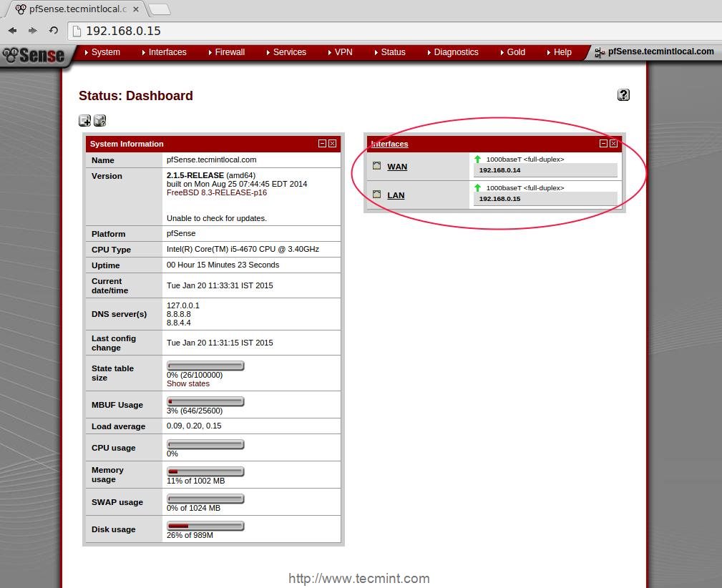Click the Disk usage progress bar
The width and height of the screenshot is (722, 588).
(205, 526)
